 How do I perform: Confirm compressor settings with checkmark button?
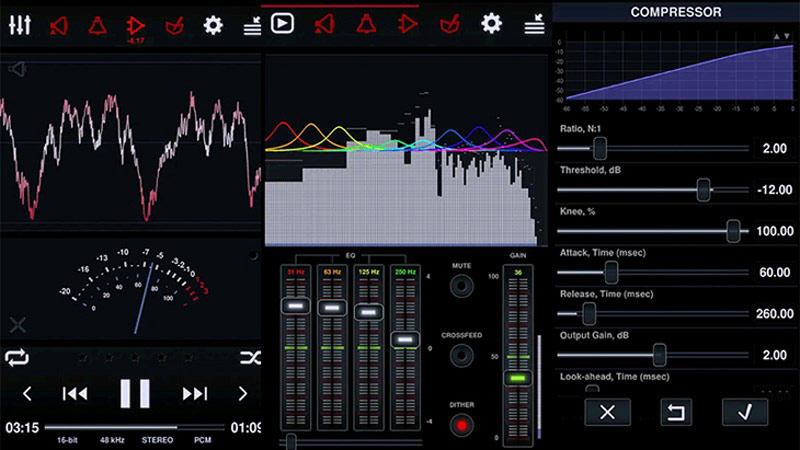click(744, 411)
